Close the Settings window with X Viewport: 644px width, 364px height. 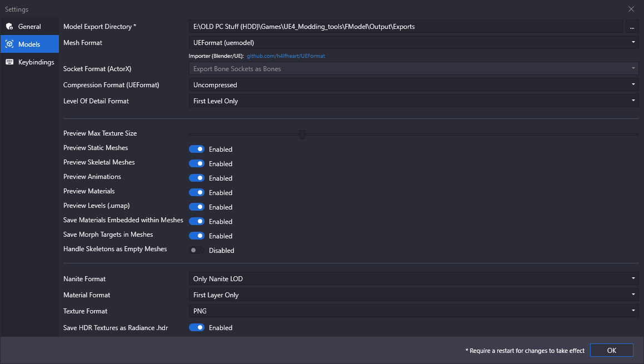(631, 9)
